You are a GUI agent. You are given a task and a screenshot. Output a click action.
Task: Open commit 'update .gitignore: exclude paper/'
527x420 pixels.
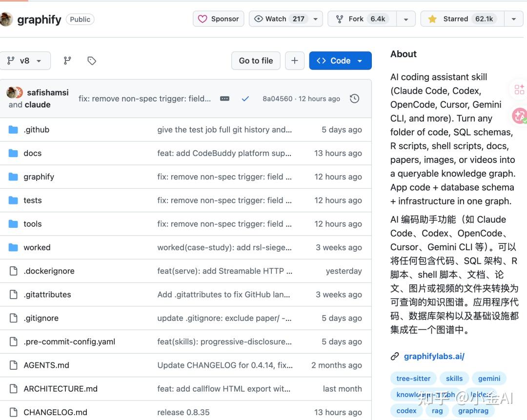pos(224,318)
